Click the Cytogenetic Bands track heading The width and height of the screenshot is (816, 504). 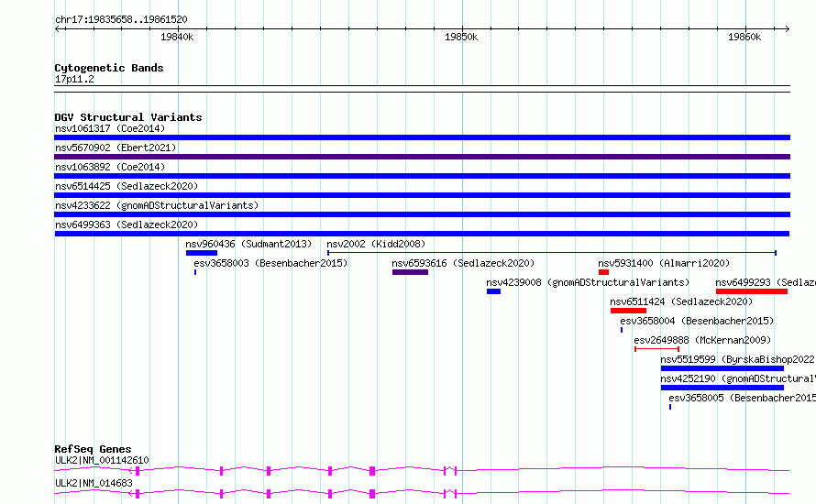point(109,68)
